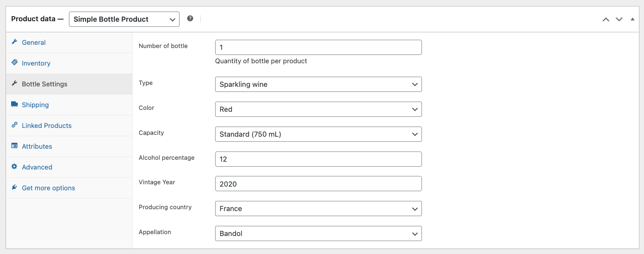Click the help question mark icon

pyautogui.click(x=190, y=18)
